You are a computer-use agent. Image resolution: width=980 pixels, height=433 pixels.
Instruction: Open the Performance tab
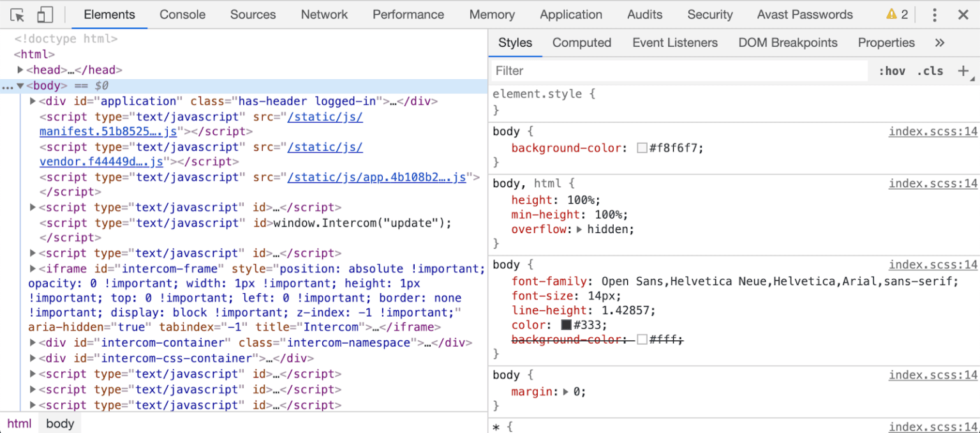pos(408,15)
